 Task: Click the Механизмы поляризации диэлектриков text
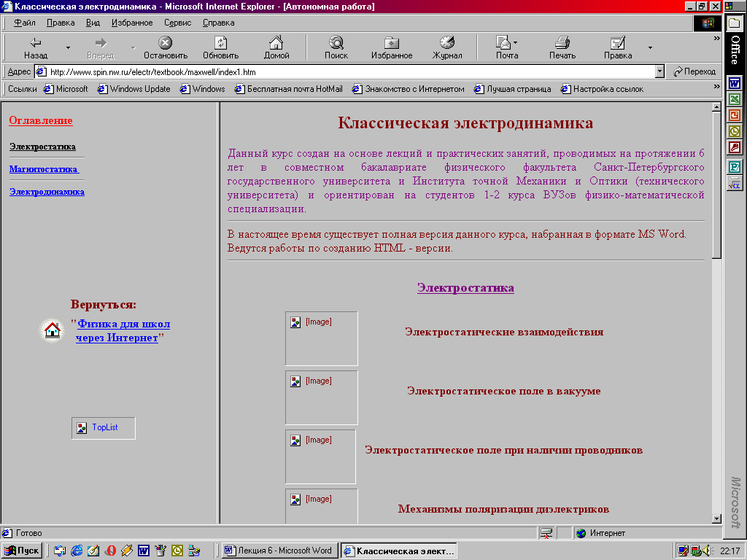(503, 509)
